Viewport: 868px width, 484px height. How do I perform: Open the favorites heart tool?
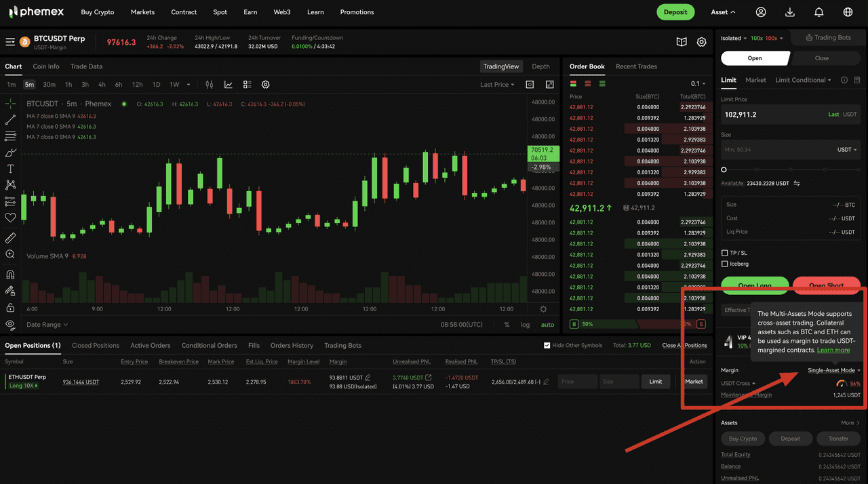[10, 218]
